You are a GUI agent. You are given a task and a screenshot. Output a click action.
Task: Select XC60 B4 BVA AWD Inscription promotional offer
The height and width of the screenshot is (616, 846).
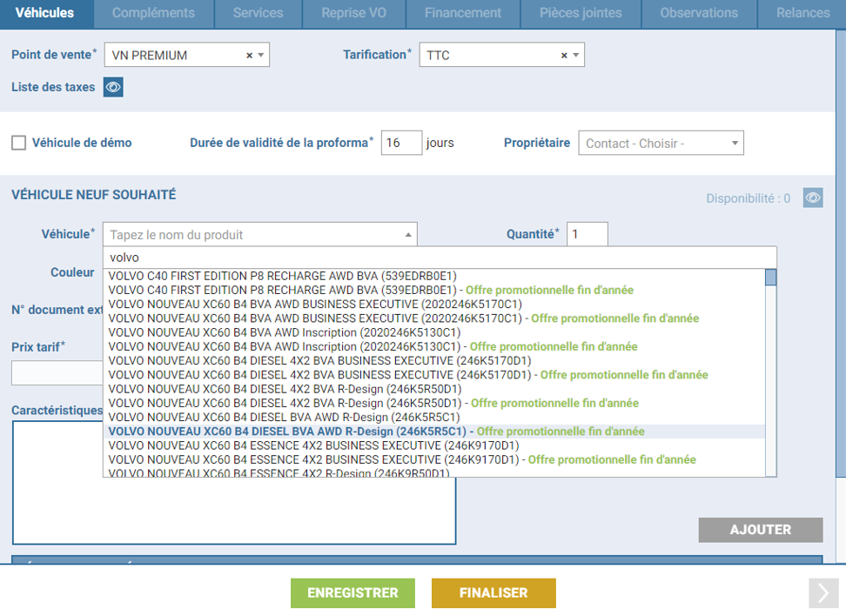pos(434,347)
